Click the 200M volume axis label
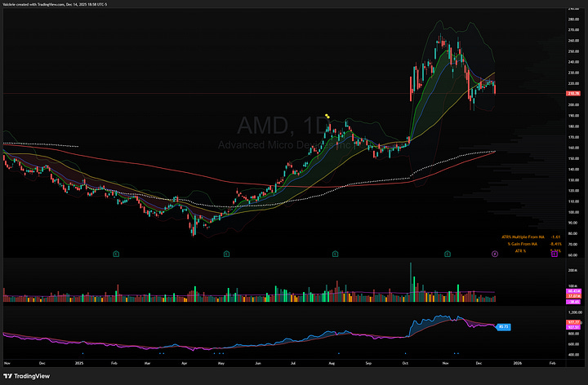 572,270
